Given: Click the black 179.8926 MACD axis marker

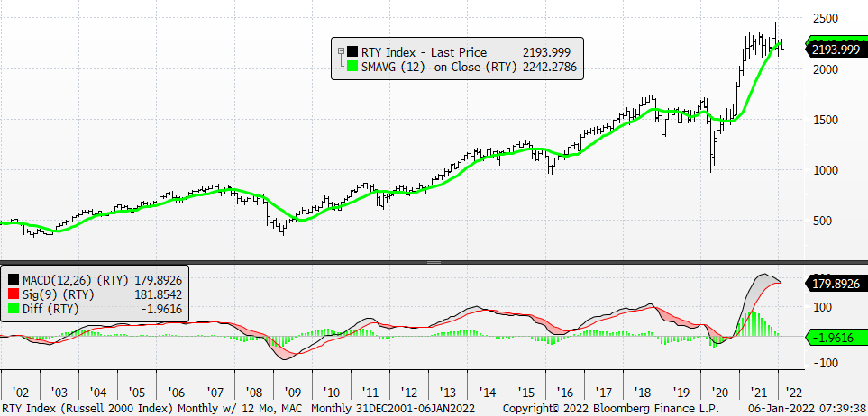Looking at the screenshot, I should pos(836,284).
